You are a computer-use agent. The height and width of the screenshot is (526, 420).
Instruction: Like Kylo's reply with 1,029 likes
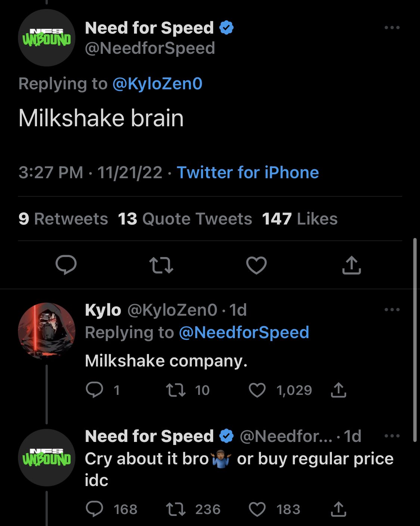point(257,390)
